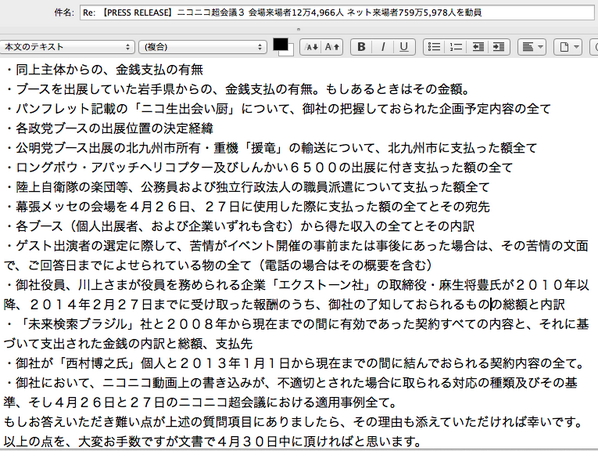Click the partially visible button after the page dropdown
Image resolution: width=598 pixels, height=451 pixels.
tap(594, 47)
